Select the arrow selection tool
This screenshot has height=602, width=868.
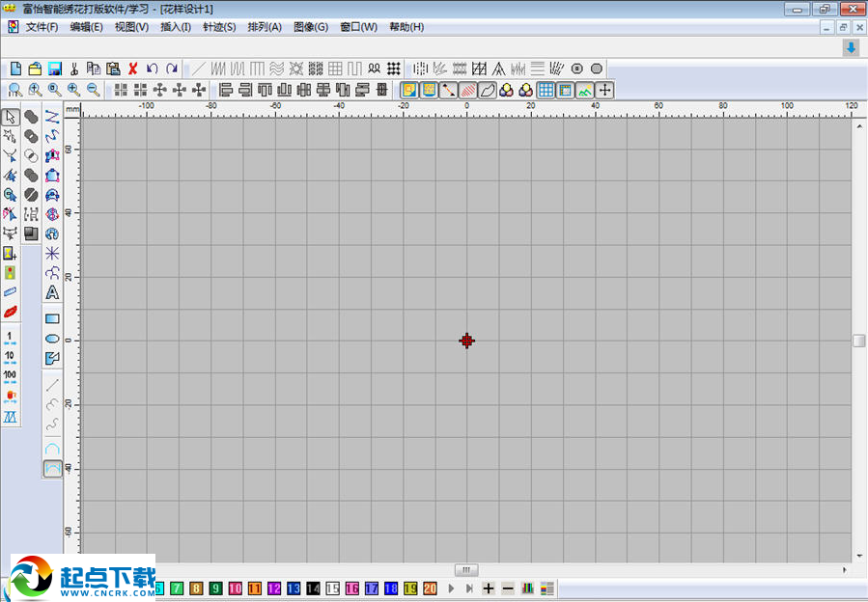pyautogui.click(x=10, y=117)
